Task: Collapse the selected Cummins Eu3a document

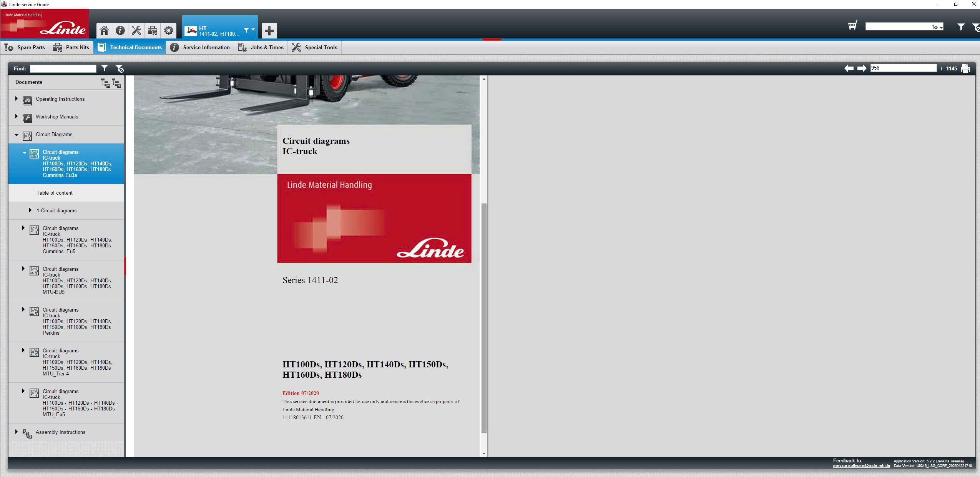Action: [x=25, y=153]
